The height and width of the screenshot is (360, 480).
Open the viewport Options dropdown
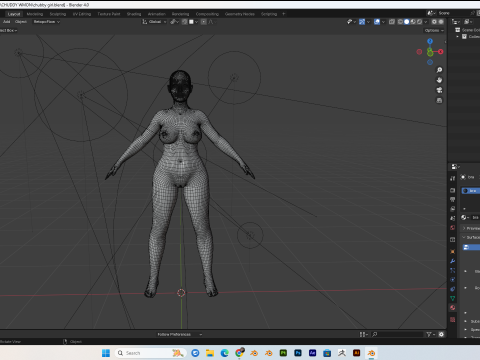tap(434, 30)
